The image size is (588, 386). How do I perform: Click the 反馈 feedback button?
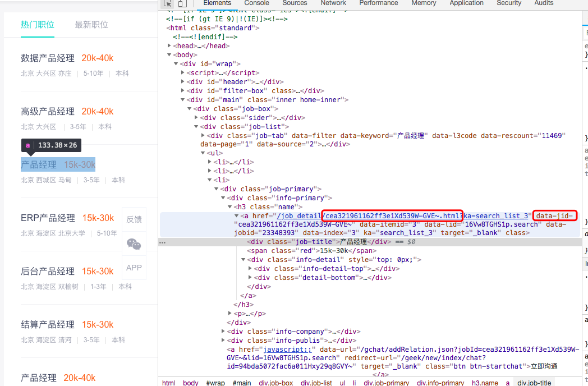pos(134,219)
